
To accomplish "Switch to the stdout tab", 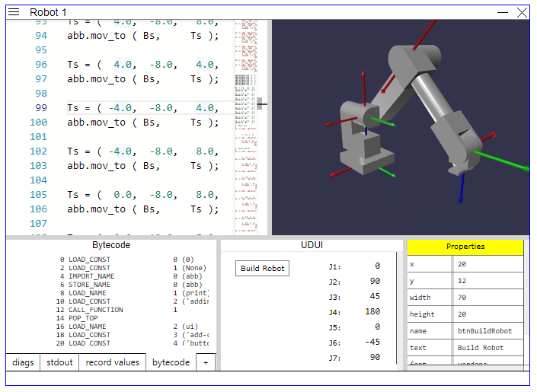I will click(x=59, y=362).
